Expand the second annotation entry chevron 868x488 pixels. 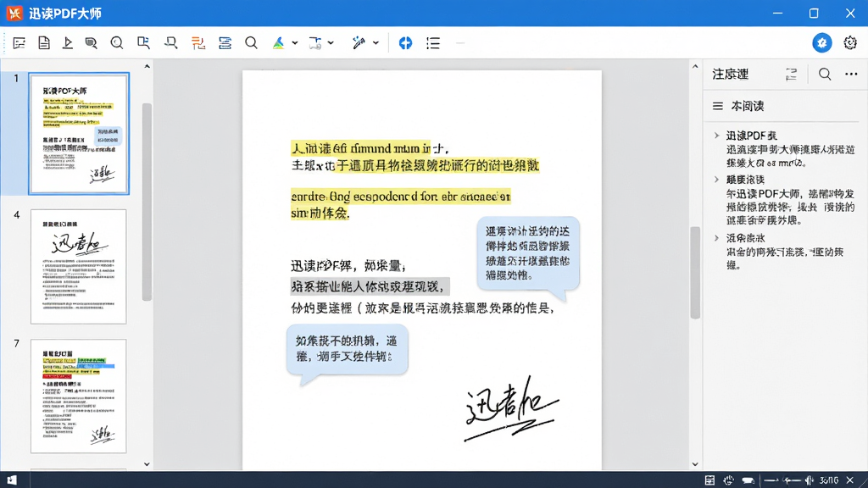point(717,180)
